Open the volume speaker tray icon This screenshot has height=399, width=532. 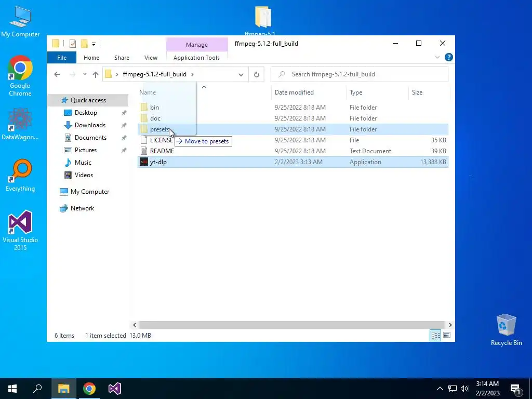click(464, 389)
